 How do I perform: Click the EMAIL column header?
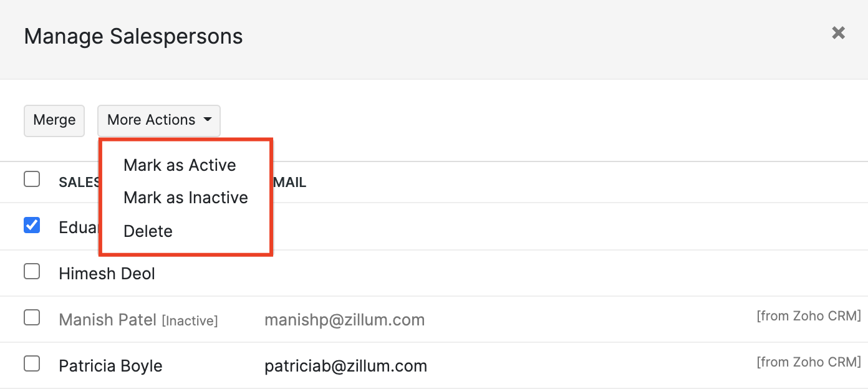[289, 183]
